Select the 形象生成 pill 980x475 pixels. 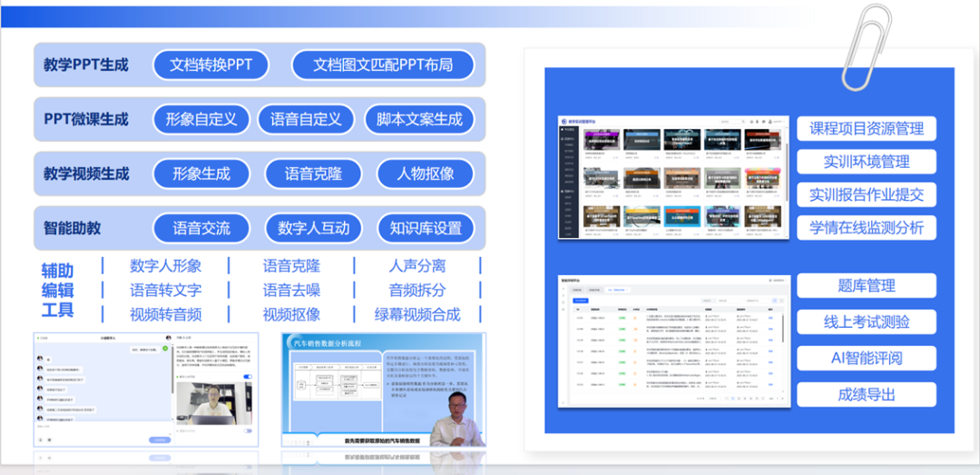(x=201, y=173)
